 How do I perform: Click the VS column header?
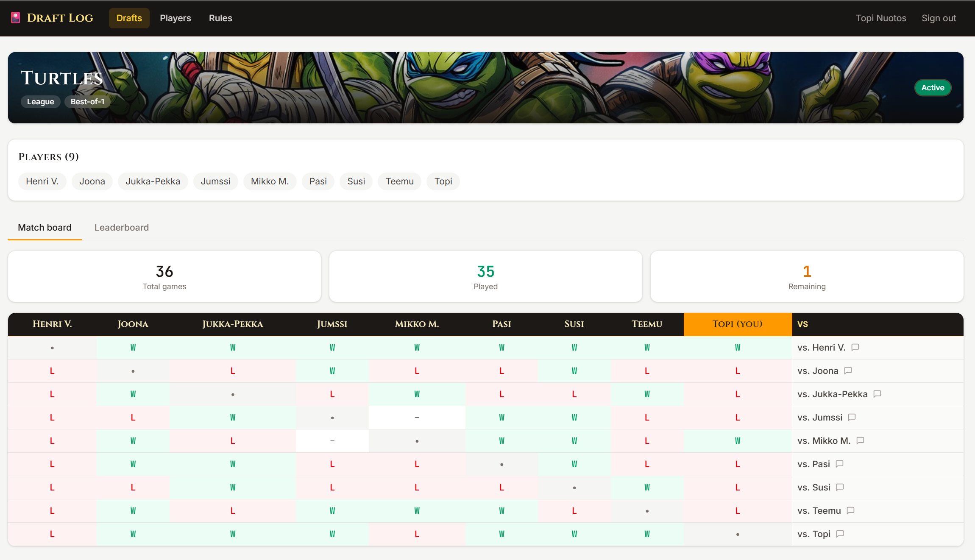click(877, 324)
